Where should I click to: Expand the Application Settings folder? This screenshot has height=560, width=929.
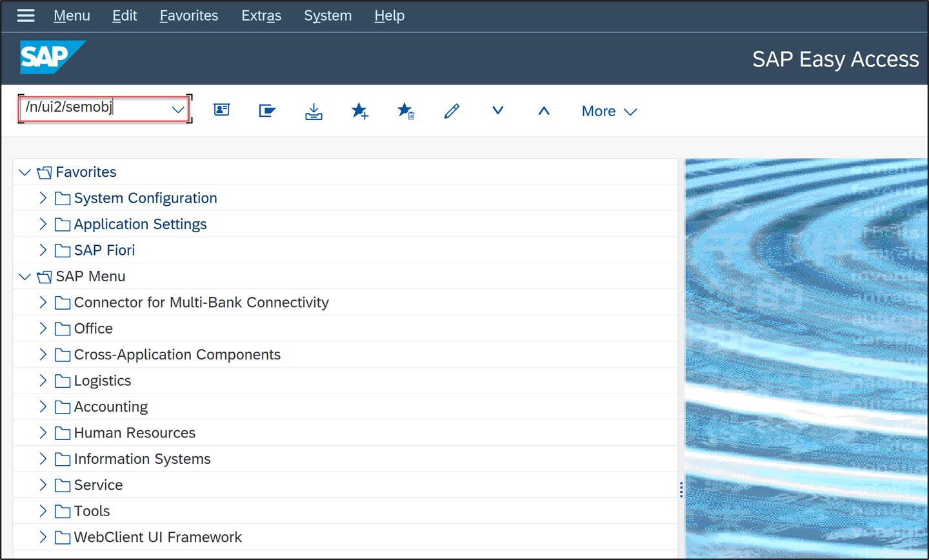(x=43, y=224)
